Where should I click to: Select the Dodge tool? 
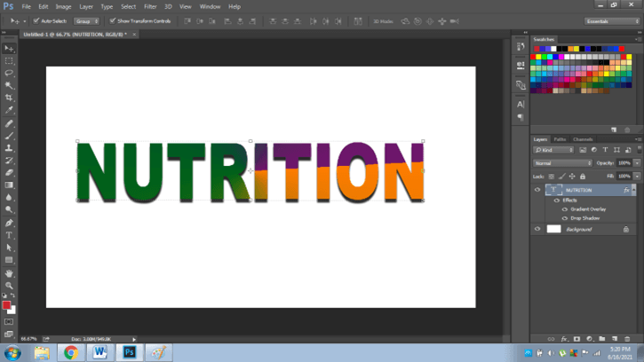pyautogui.click(x=9, y=209)
